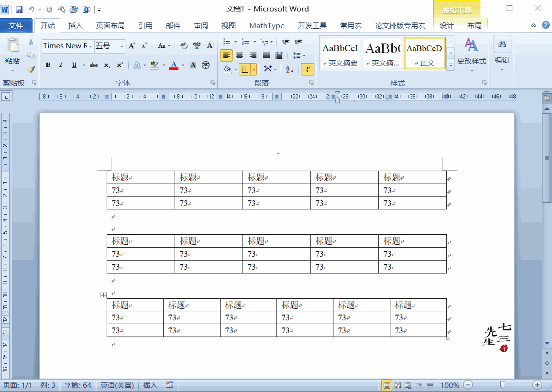
Task: Apply the 正文 Normal style
Action: point(425,54)
